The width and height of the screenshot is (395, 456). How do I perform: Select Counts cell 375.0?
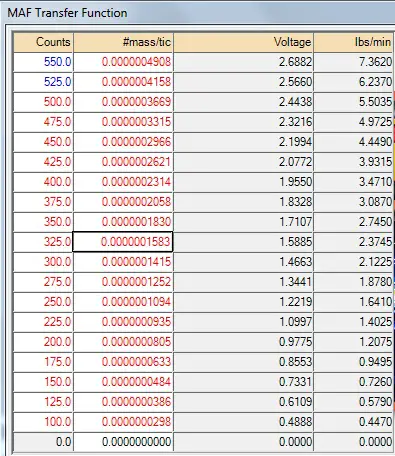[x=43, y=202]
